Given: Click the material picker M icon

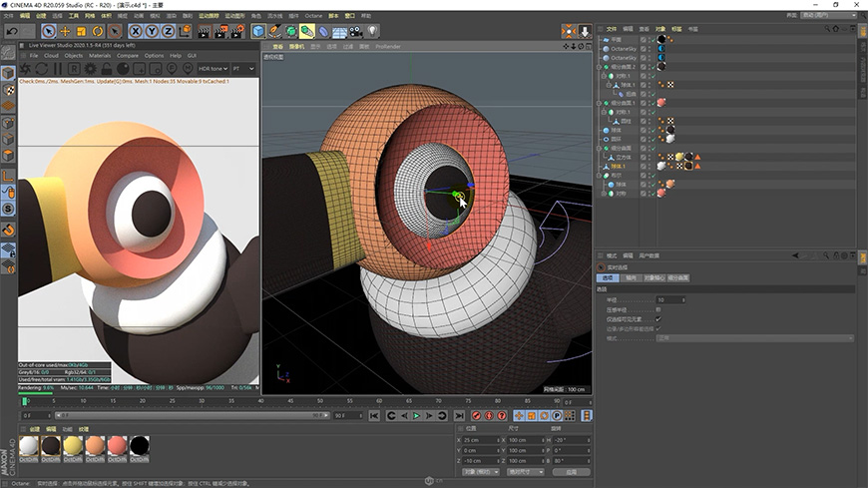Looking at the screenshot, I should [x=189, y=69].
